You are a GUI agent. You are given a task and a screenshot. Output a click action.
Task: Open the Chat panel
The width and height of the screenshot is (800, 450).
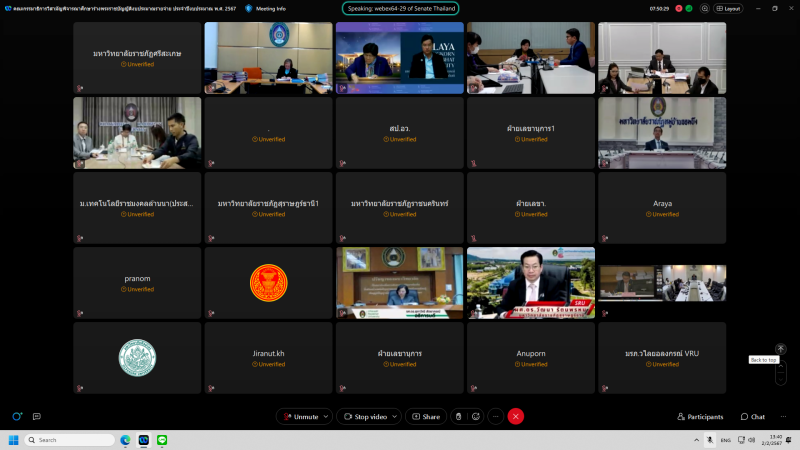tap(753, 416)
